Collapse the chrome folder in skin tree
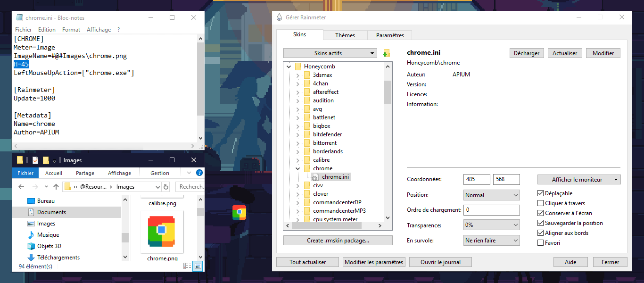This screenshot has width=644, height=283. click(297, 168)
